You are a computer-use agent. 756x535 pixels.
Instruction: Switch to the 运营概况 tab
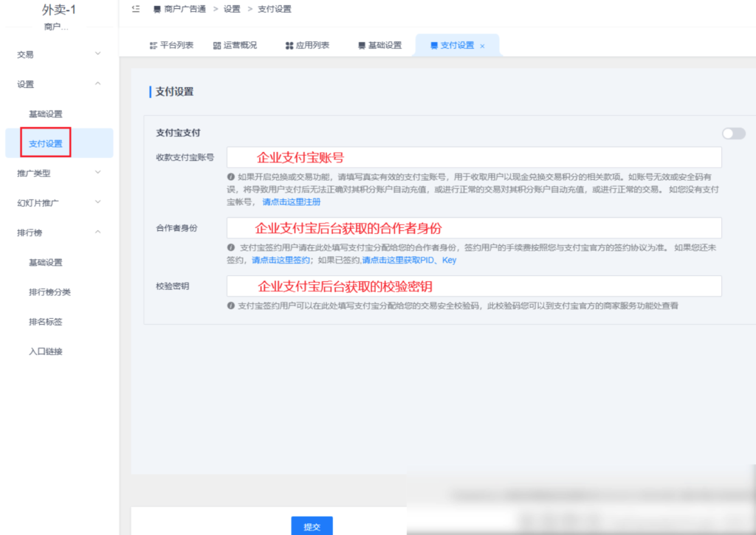point(231,45)
